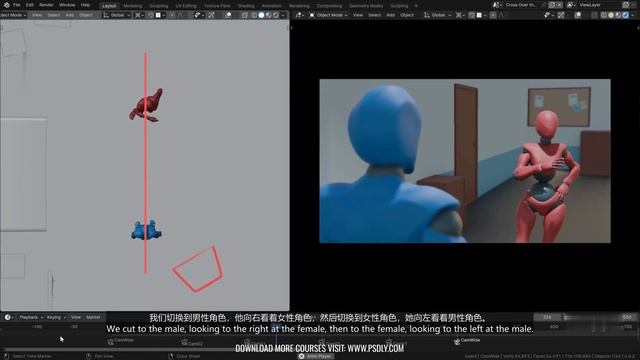Viewport: 640px width, 360px height.
Task: Open Global orientation dropdown in left viewport
Action: coord(117,15)
